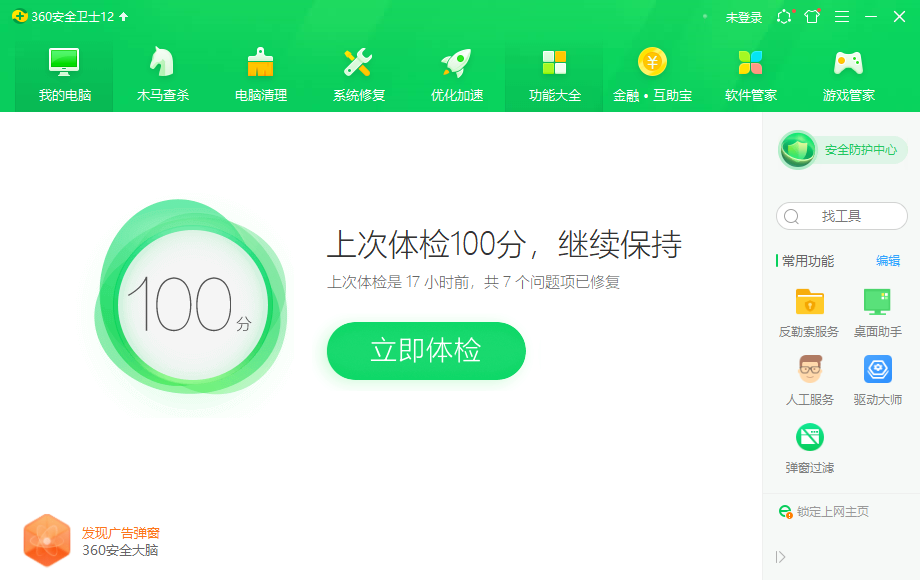
Task: Open 驱动大师 tool
Action: pos(877,380)
